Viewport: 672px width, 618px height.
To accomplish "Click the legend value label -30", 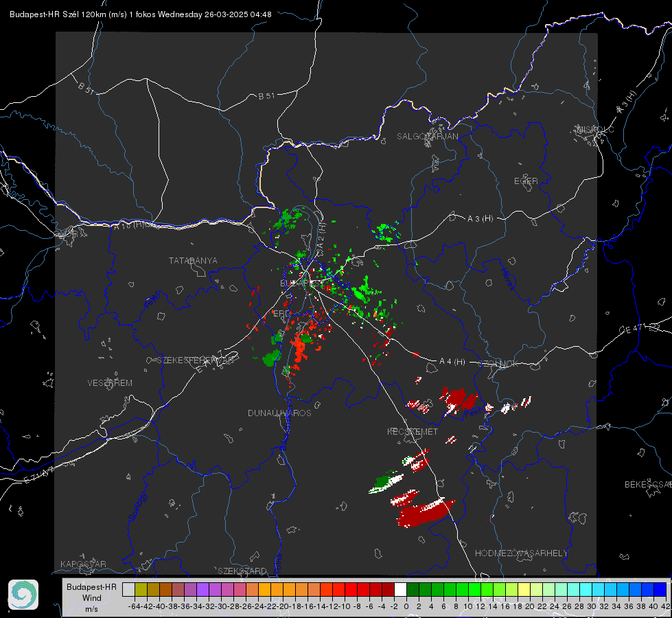I will [221, 606].
